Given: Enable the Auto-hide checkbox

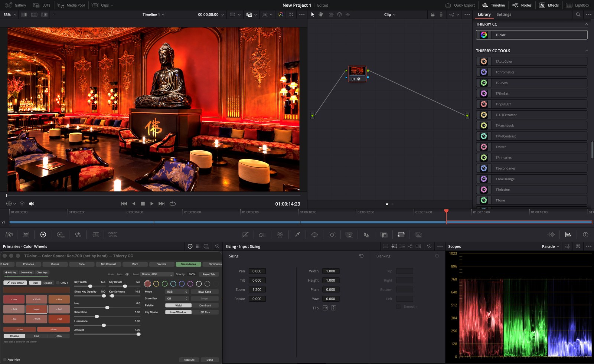Looking at the screenshot, I should 5,360.
